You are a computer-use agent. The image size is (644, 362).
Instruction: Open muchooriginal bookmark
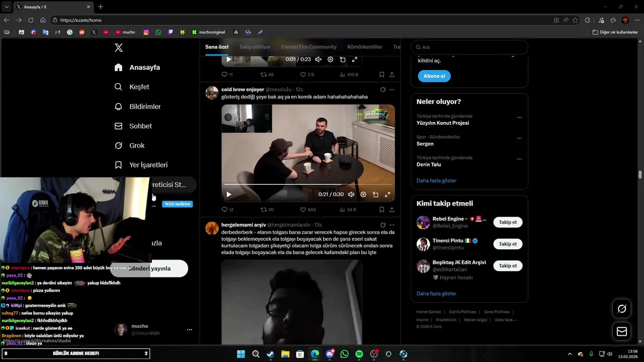point(209,32)
